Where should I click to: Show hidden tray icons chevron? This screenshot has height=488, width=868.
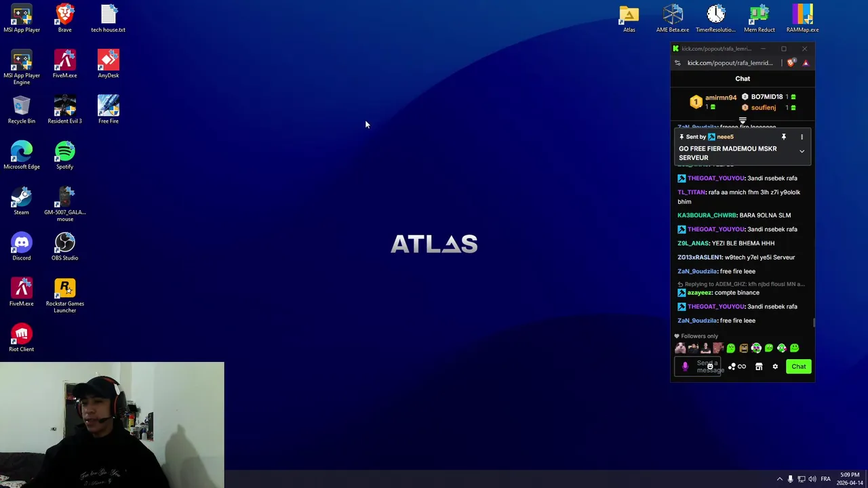point(779,479)
